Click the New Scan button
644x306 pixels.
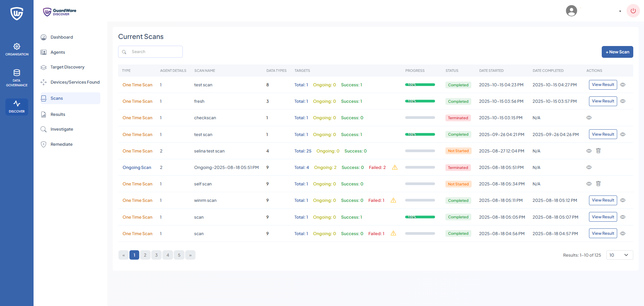pos(617,52)
